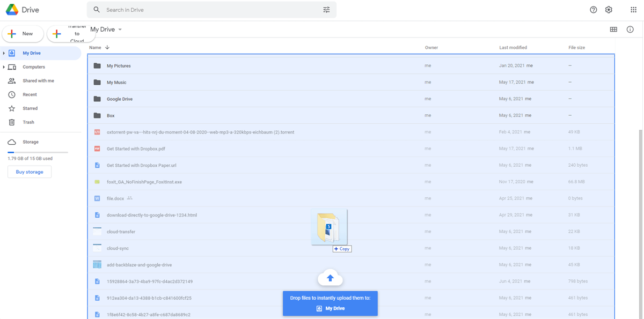The width and height of the screenshot is (644, 319).
Task: Show the view details info icon
Action: [630, 29]
